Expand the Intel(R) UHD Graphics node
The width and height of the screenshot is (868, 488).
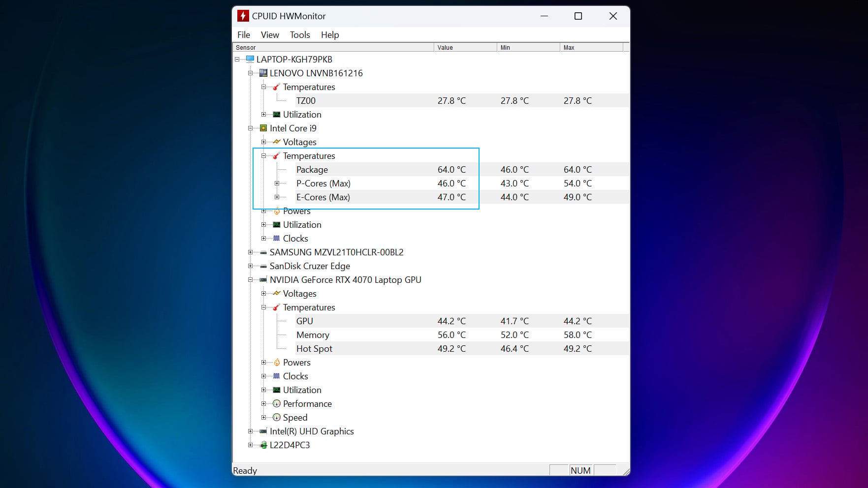(x=250, y=431)
